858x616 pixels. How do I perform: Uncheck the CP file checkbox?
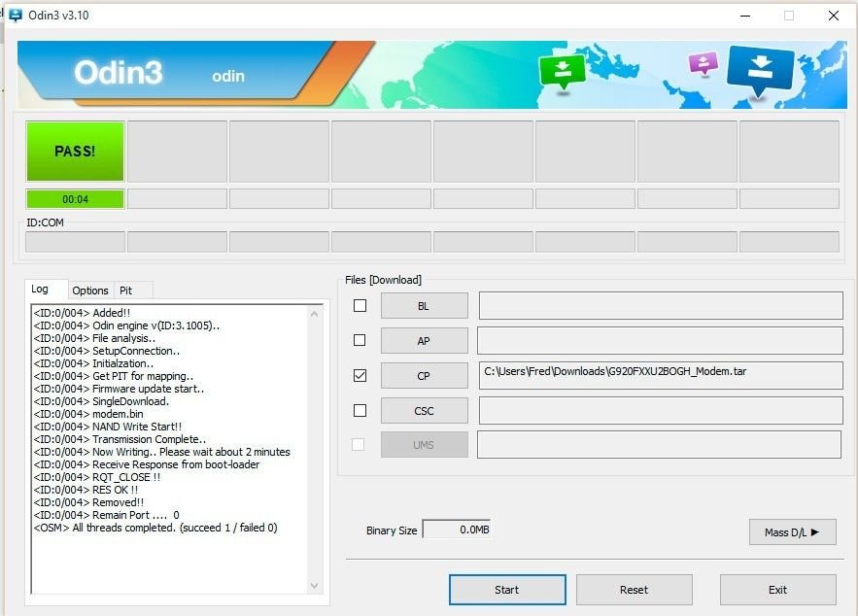click(360, 375)
